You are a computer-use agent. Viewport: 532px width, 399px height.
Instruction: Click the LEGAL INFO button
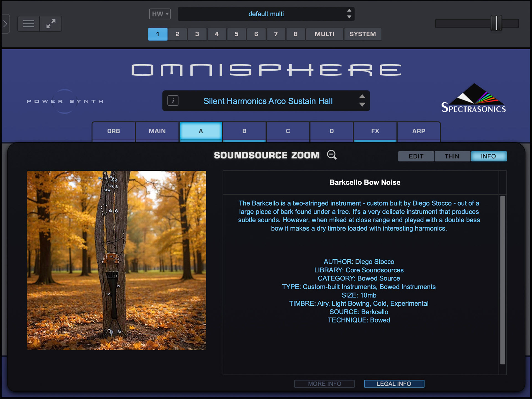(394, 384)
